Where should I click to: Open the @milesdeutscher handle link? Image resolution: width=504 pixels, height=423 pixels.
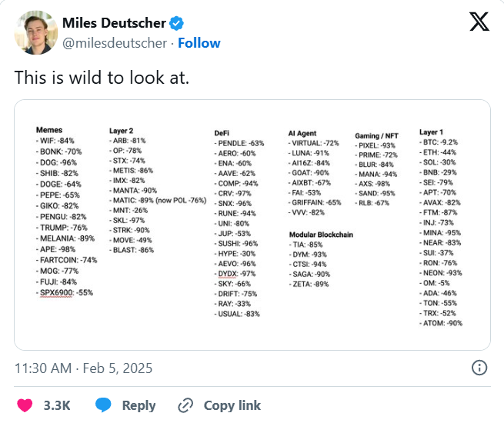tap(115, 43)
